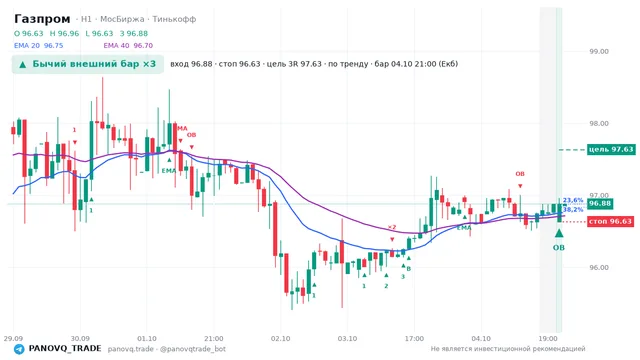Click the 29.09 date axis label
This screenshot has height=360, width=640.
pyautogui.click(x=13, y=339)
